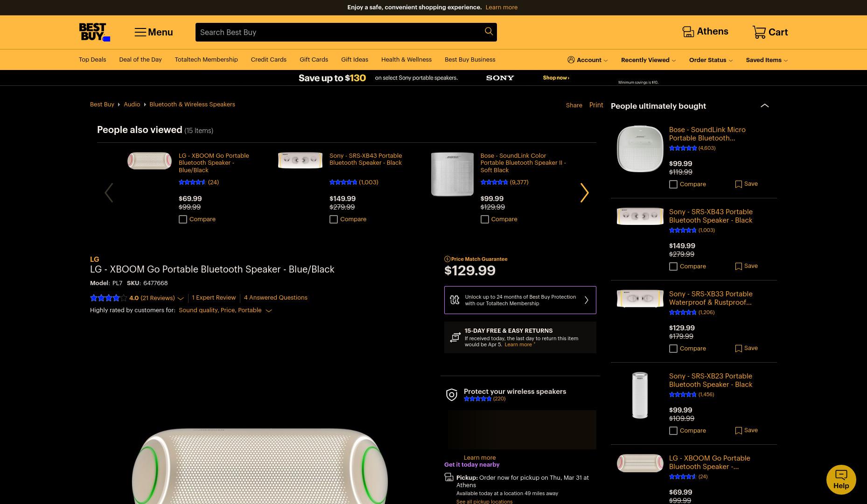The width and height of the screenshot is (867, 504).
Task: Open the Bose SoundLink Micro sidebar thumbnail
Action: click(640, 149)
